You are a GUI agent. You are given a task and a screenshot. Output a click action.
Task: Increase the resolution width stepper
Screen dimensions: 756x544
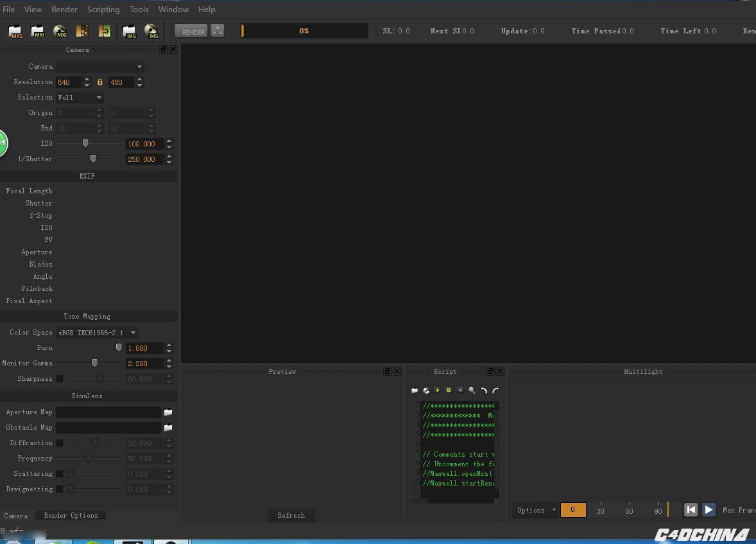tap(87, 79)
